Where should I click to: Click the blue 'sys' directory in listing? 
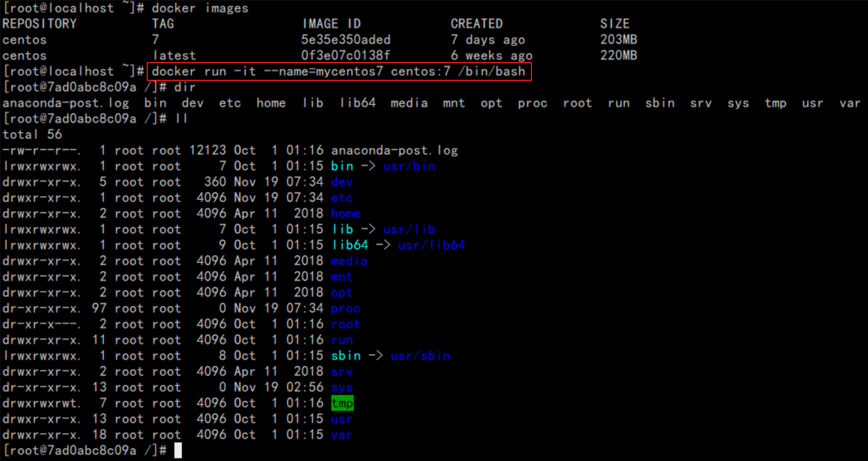click(342, 387)
